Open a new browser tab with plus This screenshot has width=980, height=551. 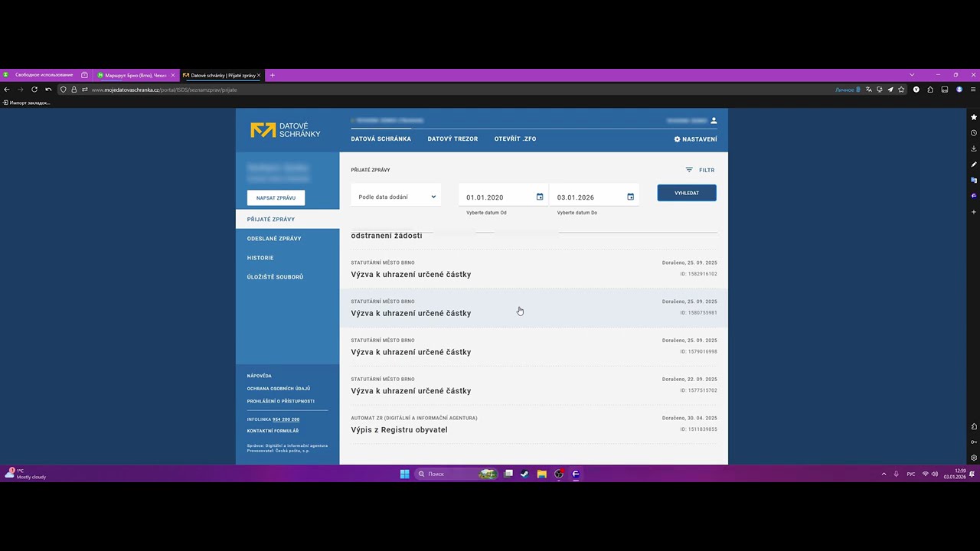tap(272, 75)
